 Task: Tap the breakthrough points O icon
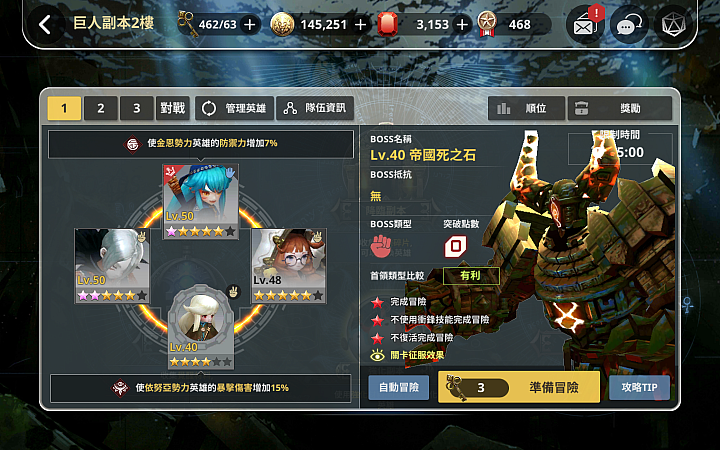click(456, 246)
